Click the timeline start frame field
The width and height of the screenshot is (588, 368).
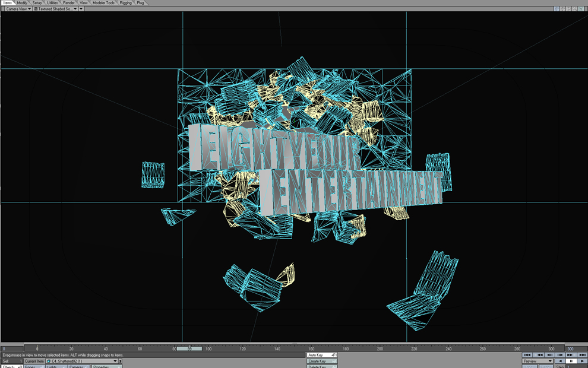point(12,348)
